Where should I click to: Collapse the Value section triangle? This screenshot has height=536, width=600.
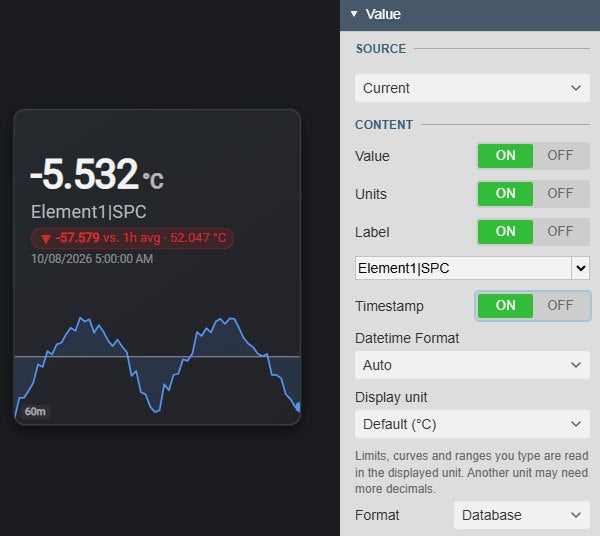click(354, 14)
